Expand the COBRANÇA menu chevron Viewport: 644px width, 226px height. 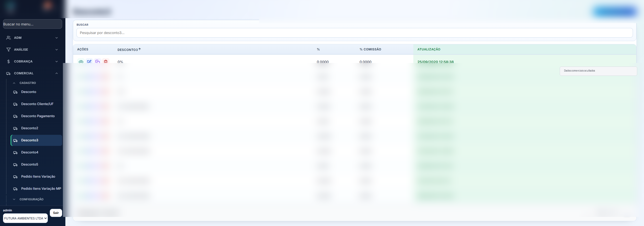tap(57, 61)
